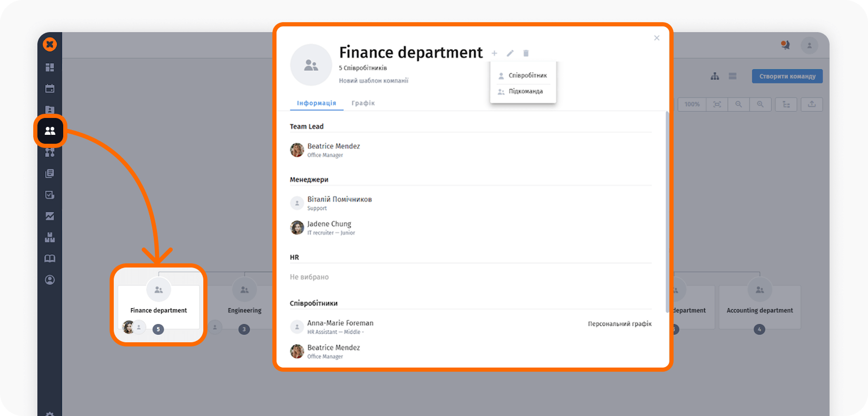Viewport: 868px width, 416px height.
Task: Click the notification bell icon
Action: 785,45
